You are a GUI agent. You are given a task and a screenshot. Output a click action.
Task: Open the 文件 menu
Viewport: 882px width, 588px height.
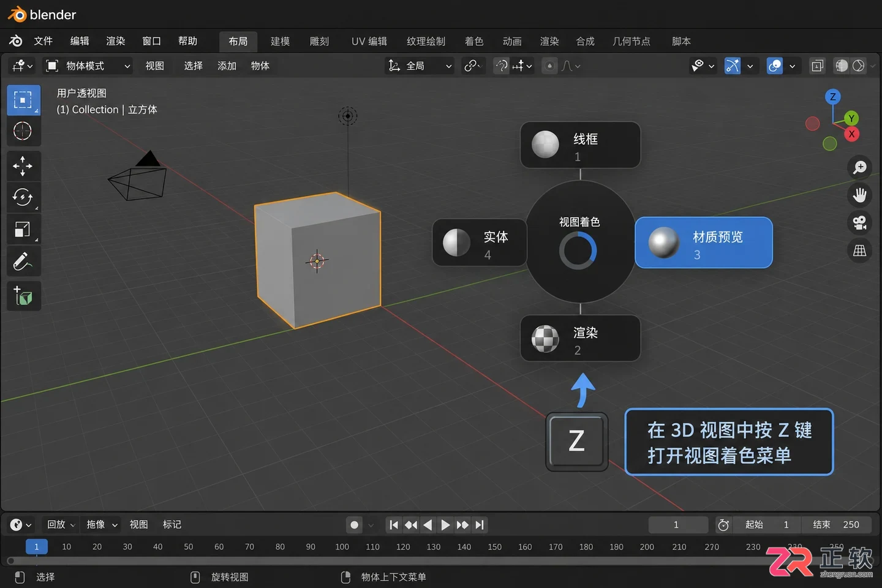(43, 41)
